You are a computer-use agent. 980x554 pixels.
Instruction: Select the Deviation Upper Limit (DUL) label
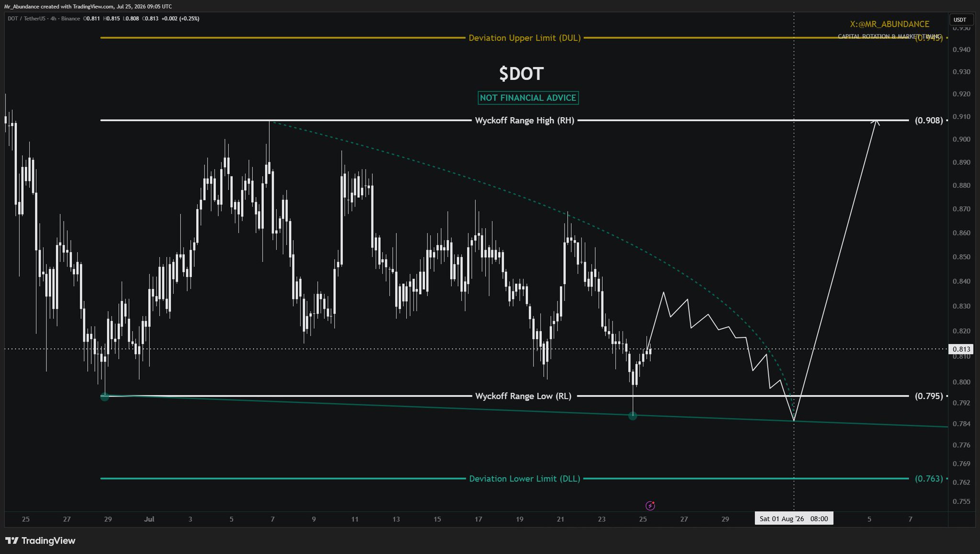[524, 38]
